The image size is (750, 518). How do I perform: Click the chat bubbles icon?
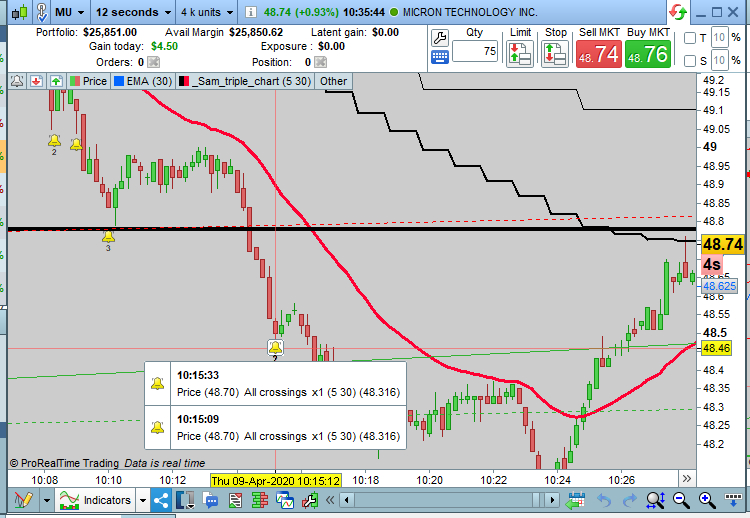[210, 501]
